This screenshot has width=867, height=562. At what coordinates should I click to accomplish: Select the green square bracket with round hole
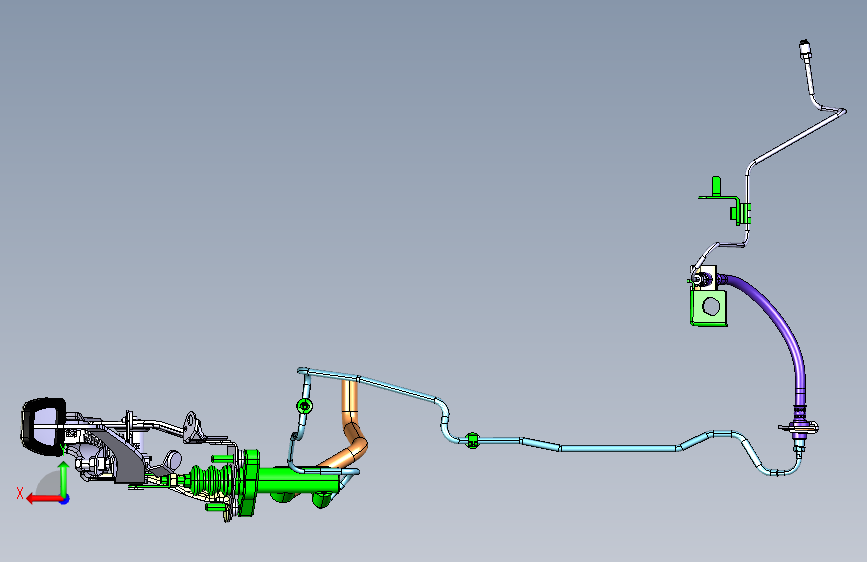(708, 308)
